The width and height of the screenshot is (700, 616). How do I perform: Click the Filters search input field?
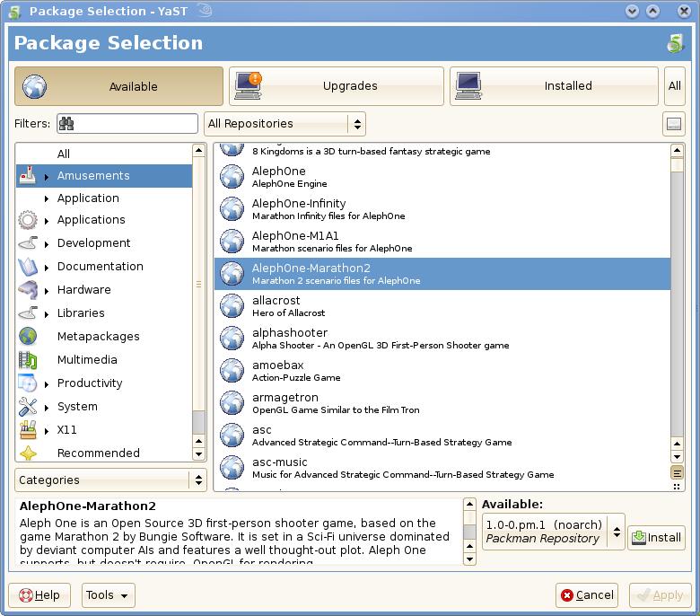click(127, 124)
